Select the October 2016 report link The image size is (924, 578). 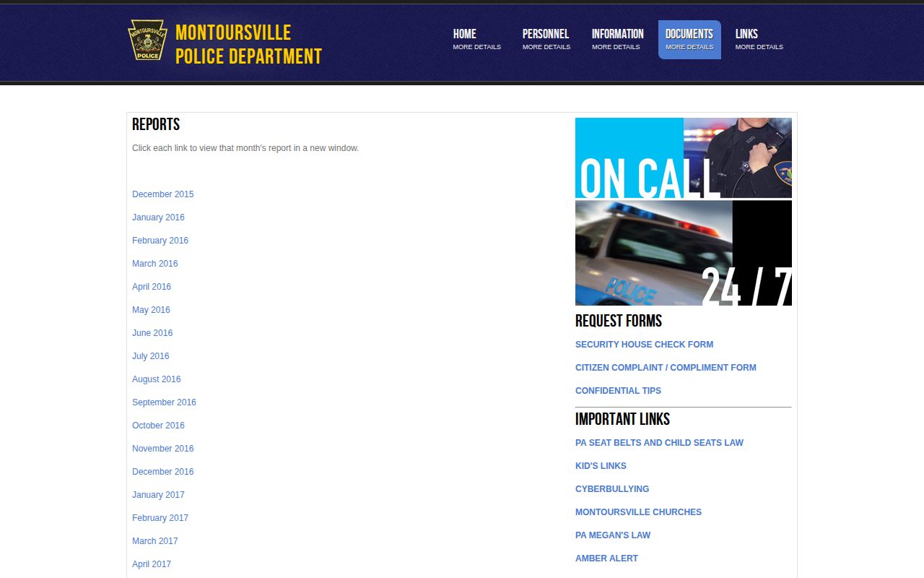pyautogui.click(x=158, y=426)
